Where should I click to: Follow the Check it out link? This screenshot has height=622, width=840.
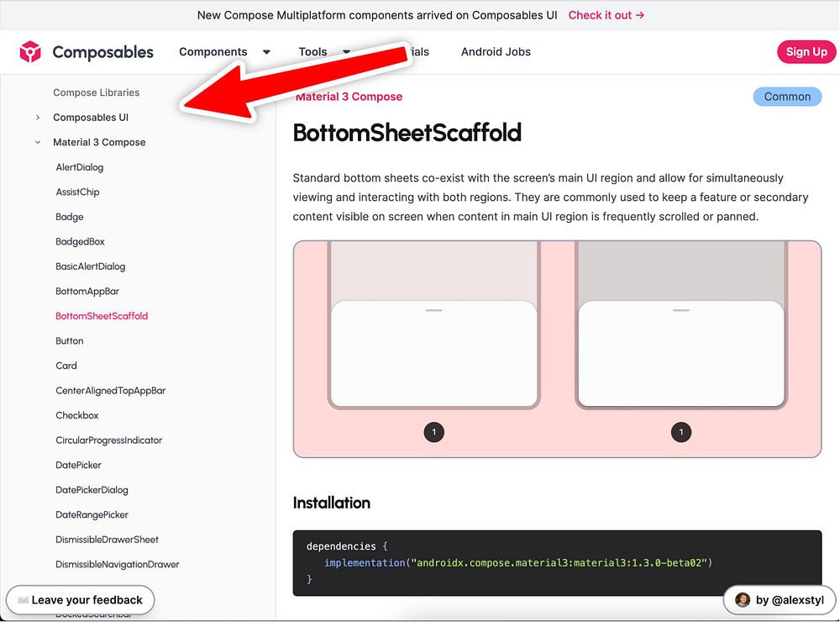point(606,15)
